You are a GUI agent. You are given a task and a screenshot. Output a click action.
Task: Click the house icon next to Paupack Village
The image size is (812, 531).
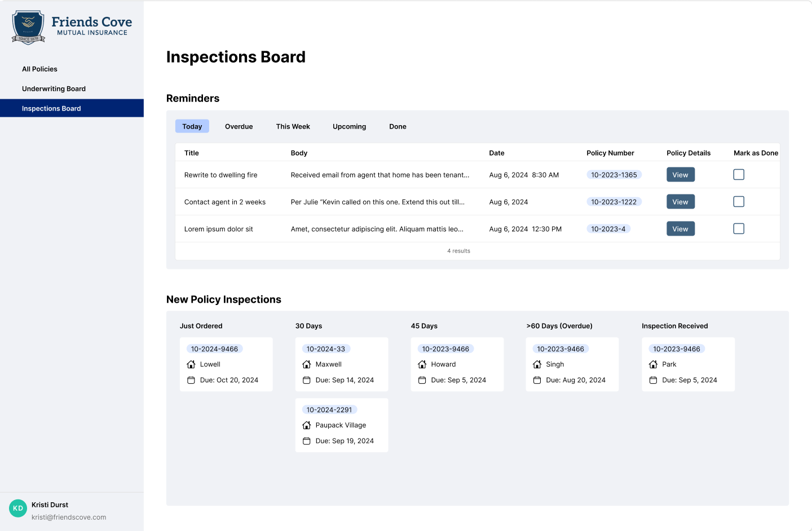click(307, 426)
